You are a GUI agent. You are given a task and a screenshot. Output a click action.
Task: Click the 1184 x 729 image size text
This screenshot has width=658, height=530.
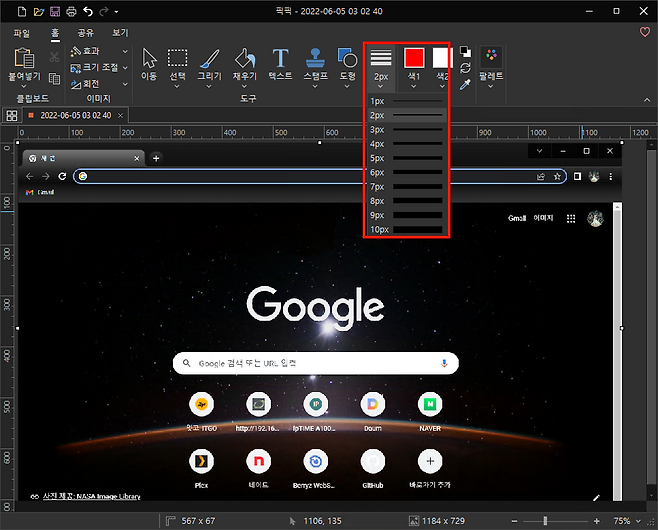pos(443,521)
